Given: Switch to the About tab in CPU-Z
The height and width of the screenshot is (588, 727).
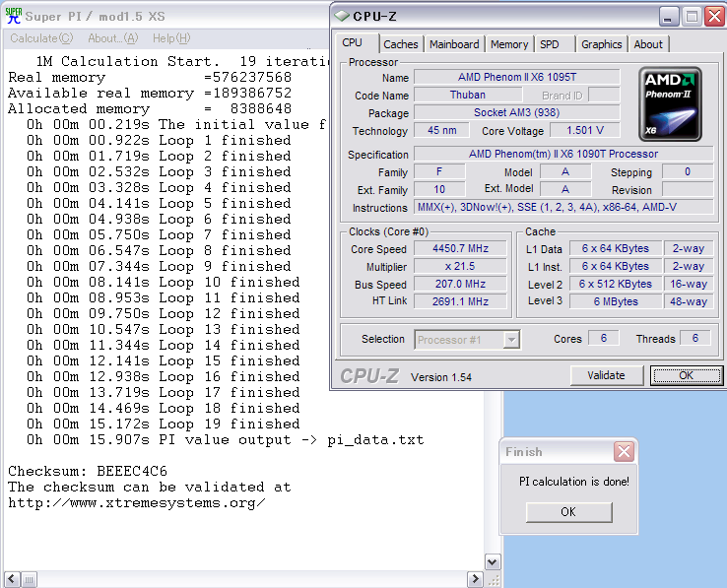Looking at the screenshot, I should pos(648,44).
